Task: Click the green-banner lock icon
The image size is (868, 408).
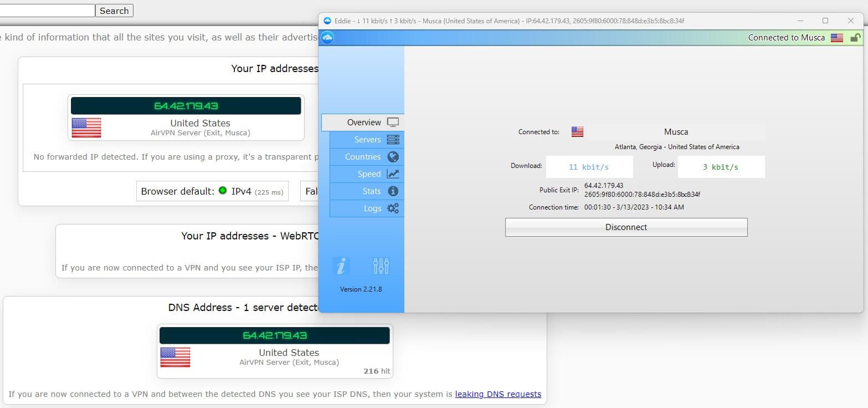Action: click(x=855, y=38)
